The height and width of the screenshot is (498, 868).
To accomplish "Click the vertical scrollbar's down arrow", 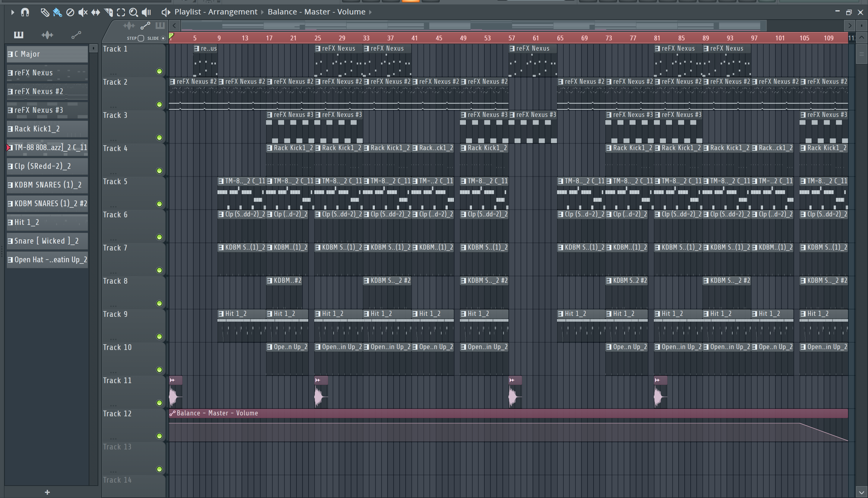I will [x=861, y=493].
